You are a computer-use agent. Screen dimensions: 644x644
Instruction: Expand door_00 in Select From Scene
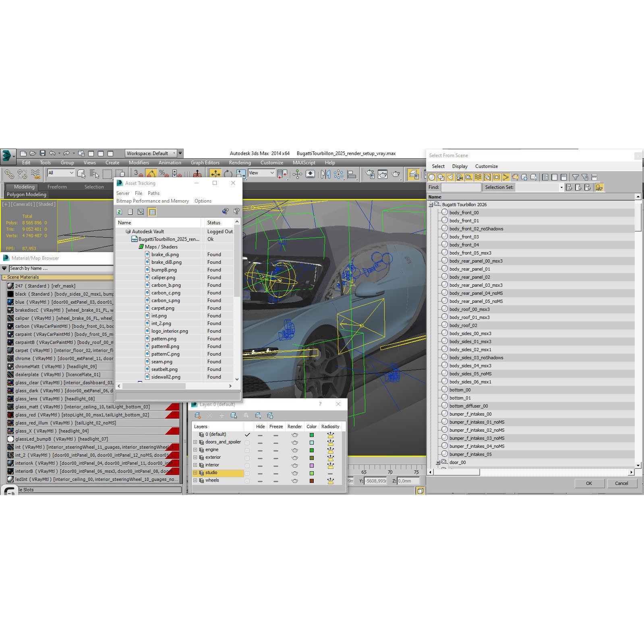438,462
